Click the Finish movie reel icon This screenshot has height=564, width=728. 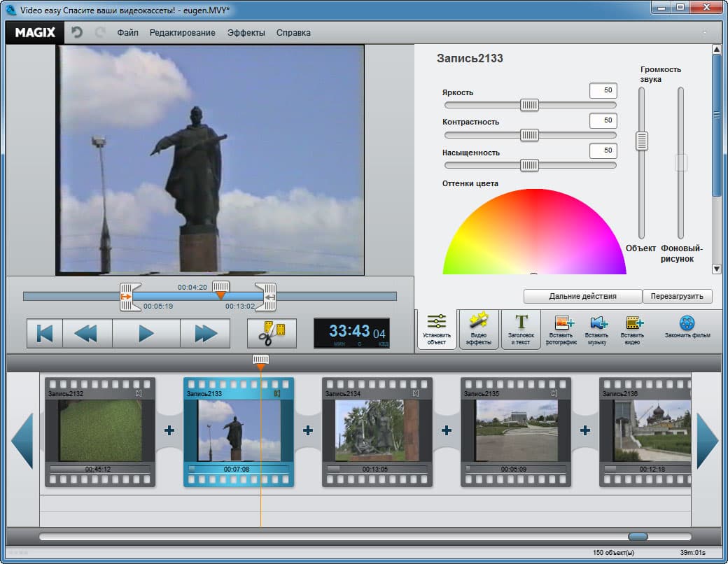pyautogui.click(x=687, y=327)
